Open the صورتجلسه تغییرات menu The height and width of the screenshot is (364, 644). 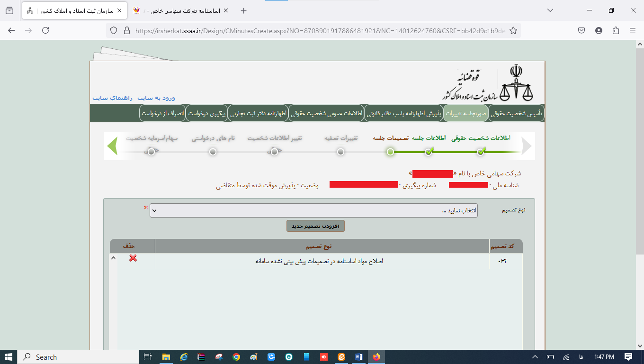466,114
